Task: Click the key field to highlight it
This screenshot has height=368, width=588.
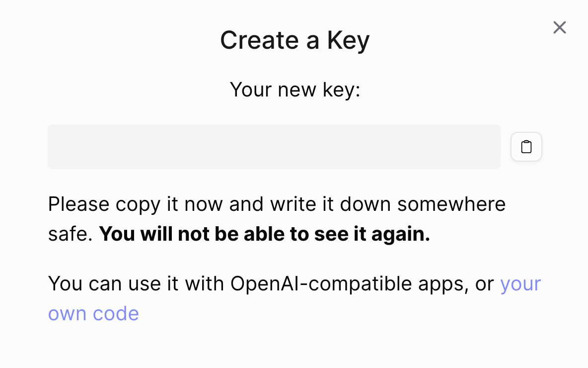Action: click(x=274, y=146)
